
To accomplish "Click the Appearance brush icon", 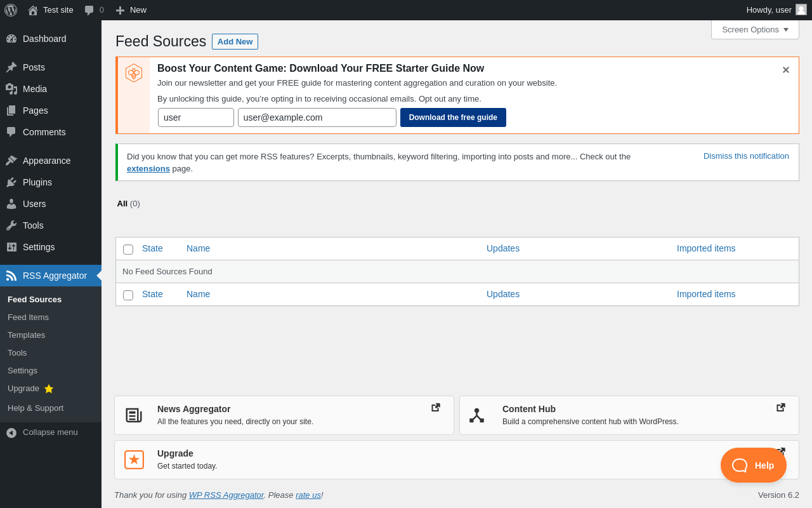I will [x=11, y=161].
